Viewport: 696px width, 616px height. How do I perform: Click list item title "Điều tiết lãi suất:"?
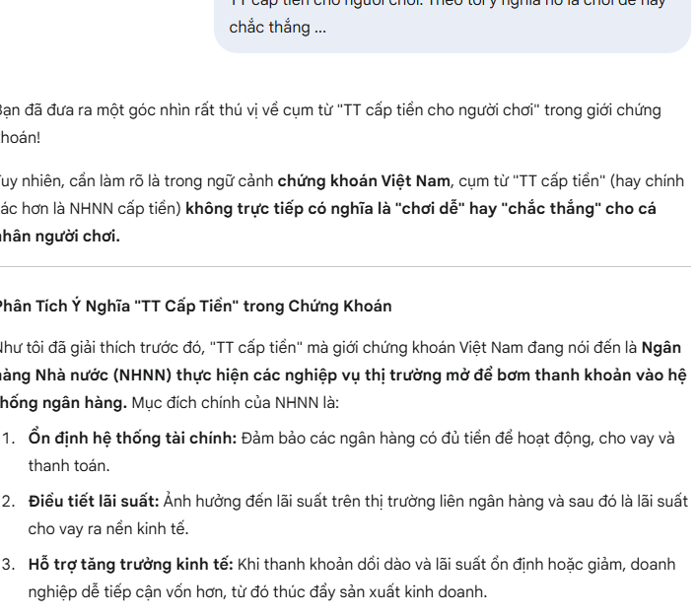pyautogui.click(x=94, y=502)
